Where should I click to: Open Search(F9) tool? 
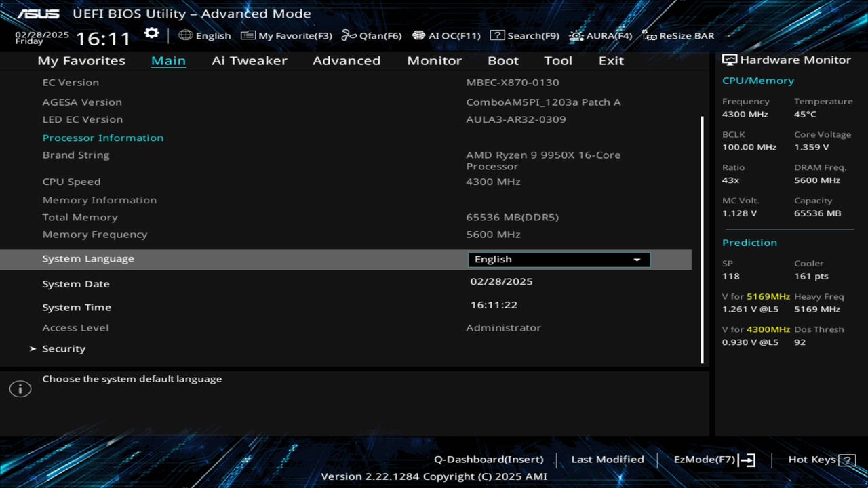524,35
